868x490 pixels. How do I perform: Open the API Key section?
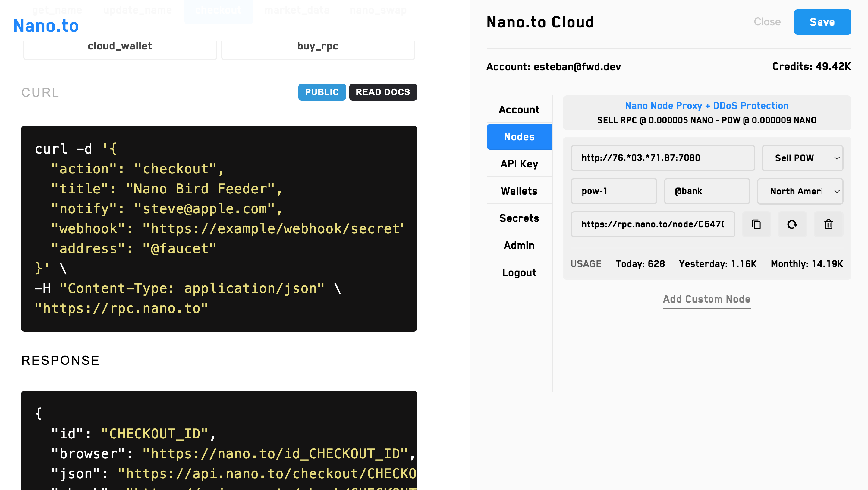click(x=519, y=164)
